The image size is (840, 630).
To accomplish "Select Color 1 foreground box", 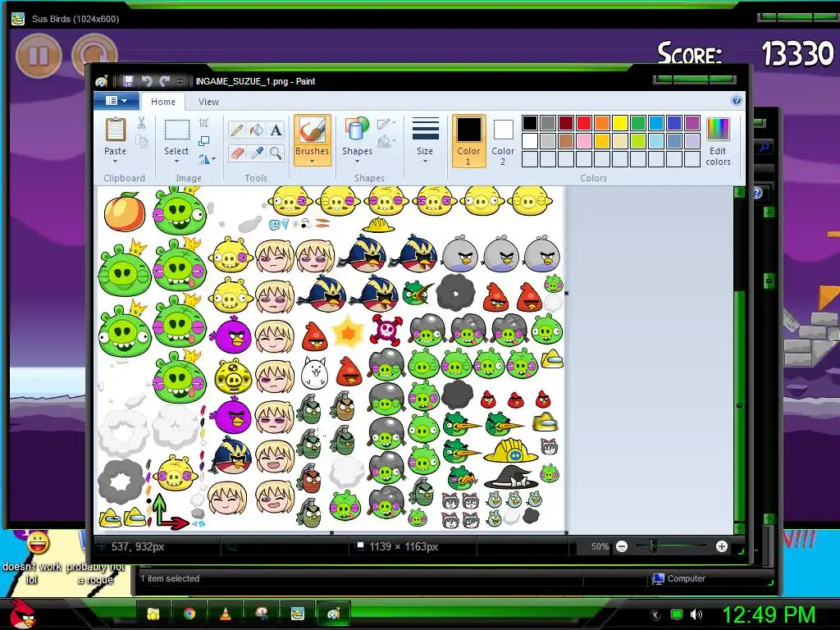I will pyautogui.click(x=468, y=141).
